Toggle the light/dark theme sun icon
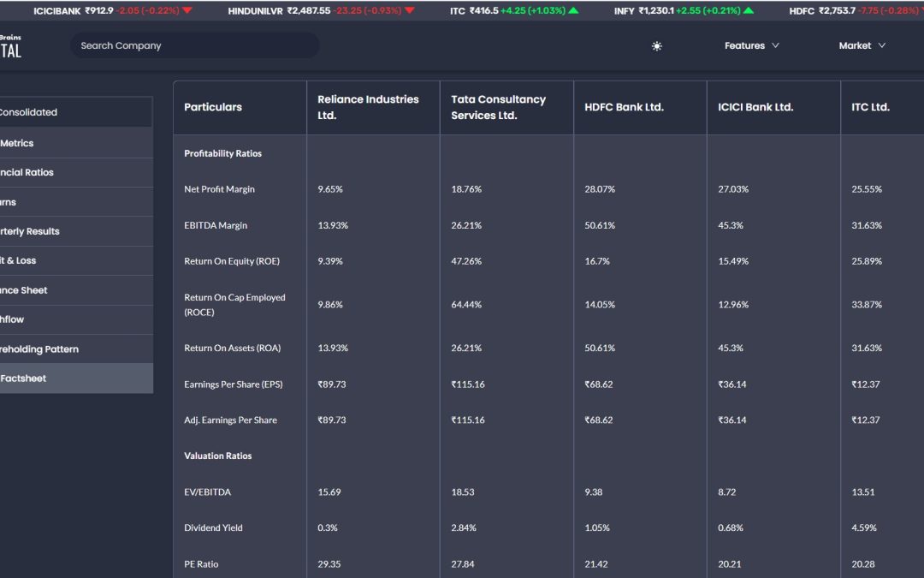The width and height of the screenshot is (924, 578). coord(656,46)
